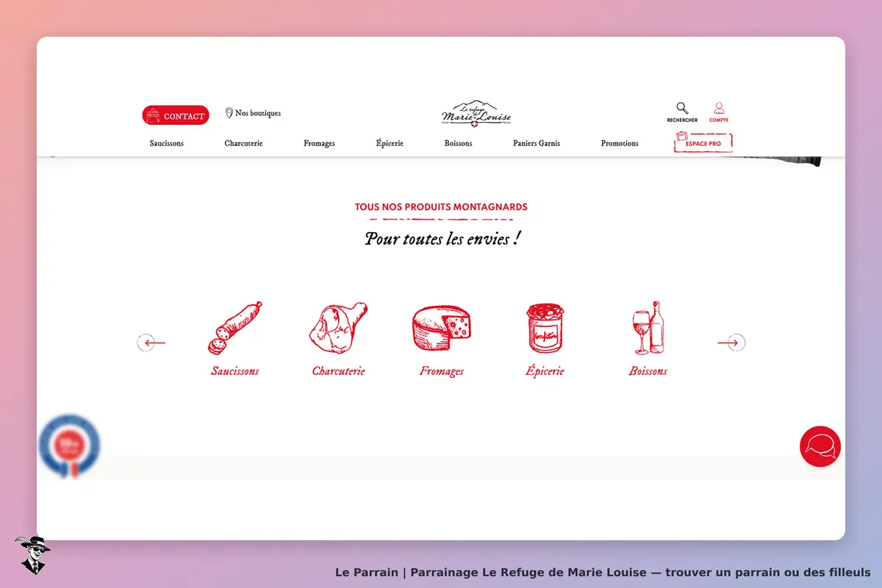Open the red chat bubble widget
Screen dimensions: 882x588
(820, 446)
